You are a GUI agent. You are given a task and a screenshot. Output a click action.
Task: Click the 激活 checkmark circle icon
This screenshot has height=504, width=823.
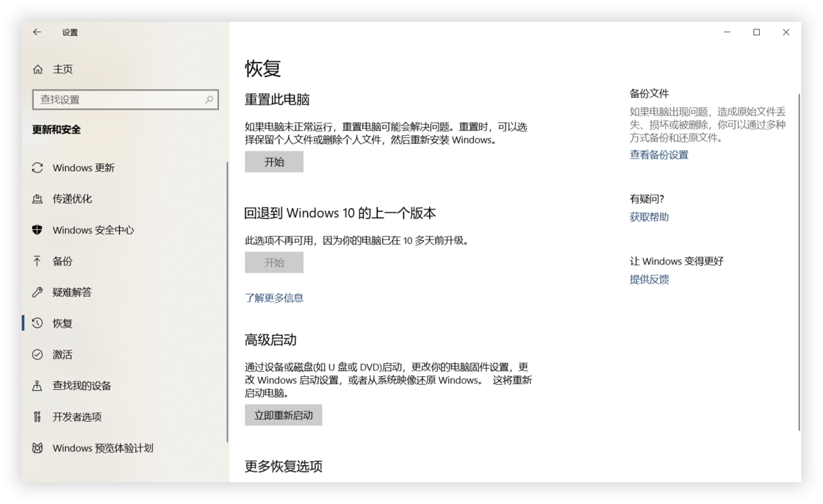(37, 354)
